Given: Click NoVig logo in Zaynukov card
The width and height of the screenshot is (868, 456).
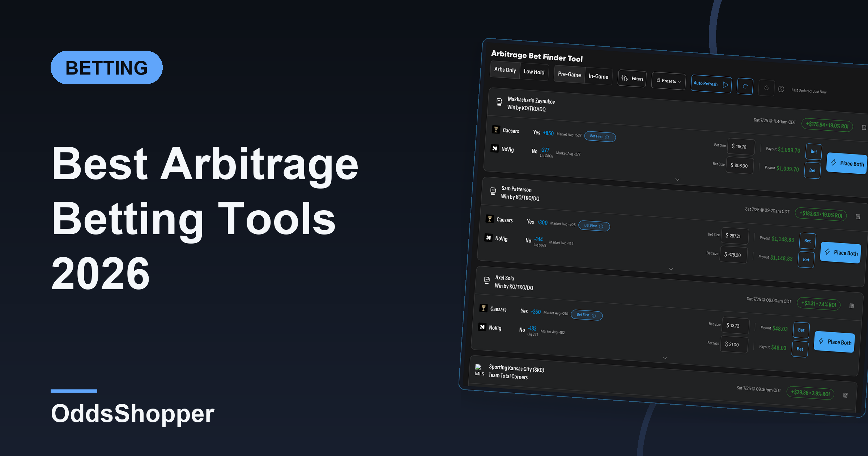Looking at the screenshot, I should (494, 148).
